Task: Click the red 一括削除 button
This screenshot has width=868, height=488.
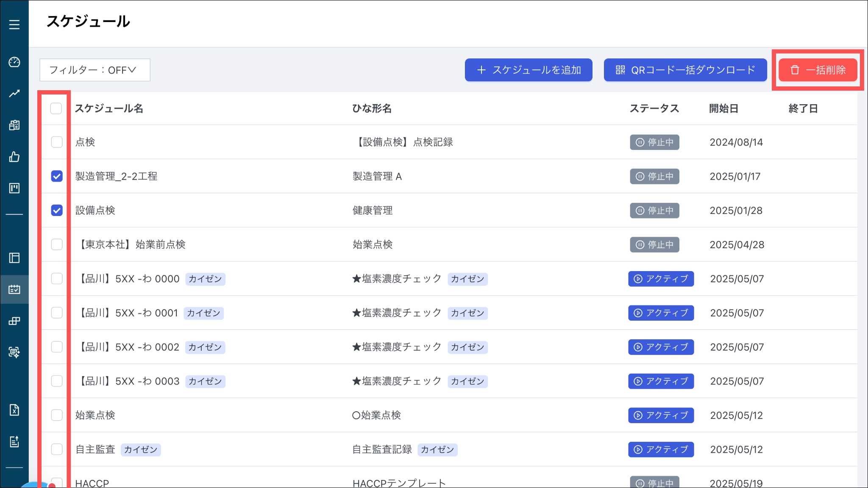Action: pyautogui.click(x=818, y=70)
